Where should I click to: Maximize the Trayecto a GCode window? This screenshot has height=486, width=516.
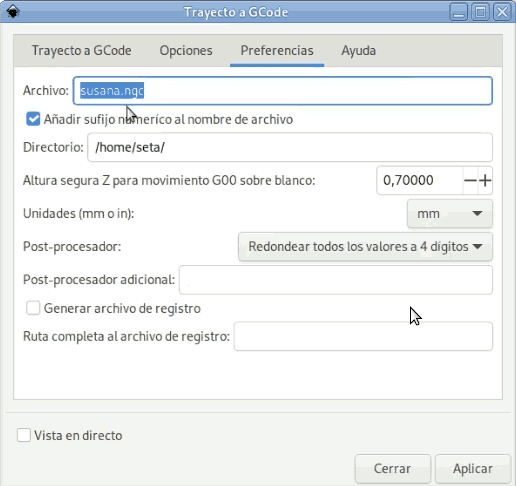(x=480, y=12)
